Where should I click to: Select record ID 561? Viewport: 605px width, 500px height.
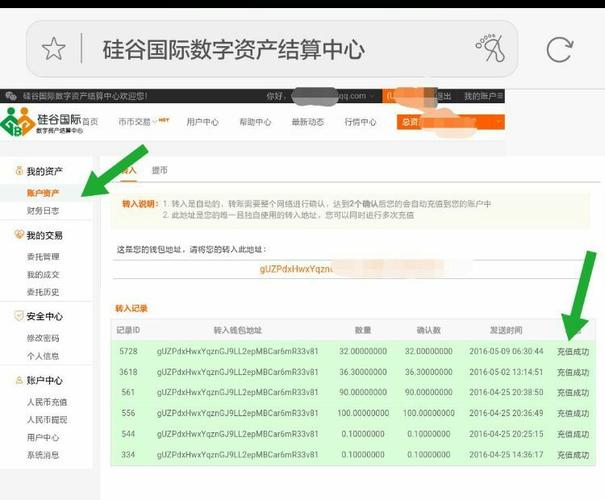click(128, 392)
